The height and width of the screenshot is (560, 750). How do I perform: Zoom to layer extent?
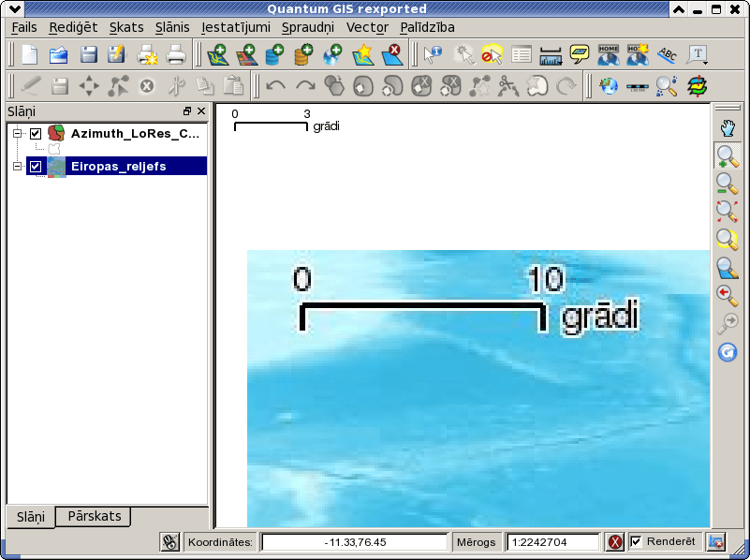(x=727, y=268)
